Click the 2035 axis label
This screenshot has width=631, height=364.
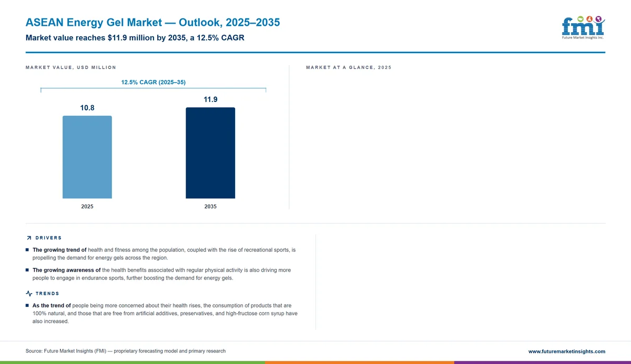[210, 206]
